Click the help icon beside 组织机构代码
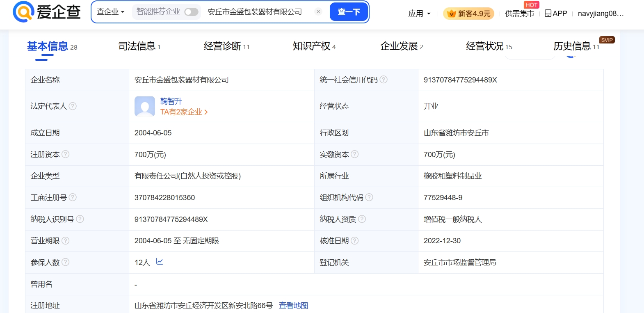The width and height of the screenshot is (644, 313). click(369, 197)
